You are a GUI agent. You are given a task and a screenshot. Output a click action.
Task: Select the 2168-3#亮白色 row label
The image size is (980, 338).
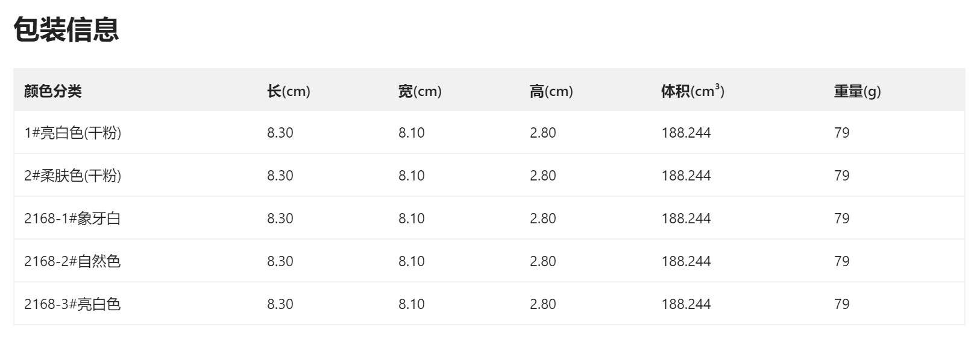click(x=72, y=304)
